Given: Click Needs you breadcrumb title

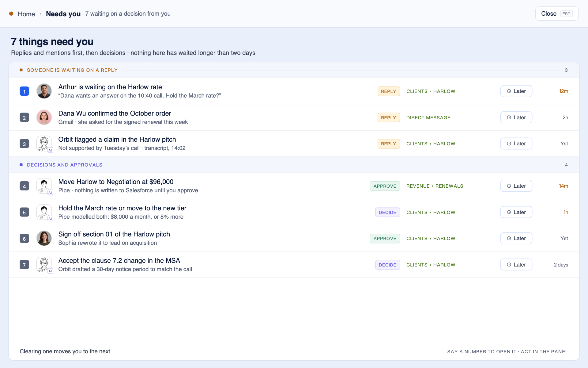Looking at the screenshot, I should pos(63,14).
